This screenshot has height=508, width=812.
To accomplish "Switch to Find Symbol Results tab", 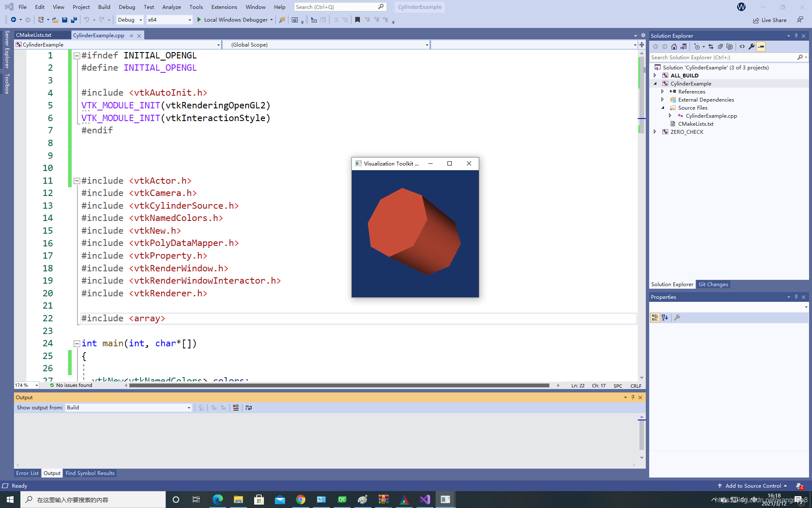I will pyautogui.click(x=90, y=473).
